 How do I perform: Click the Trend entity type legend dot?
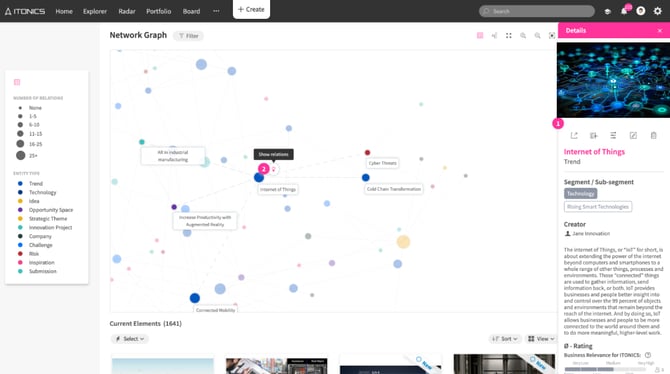(x=20, y=183)
